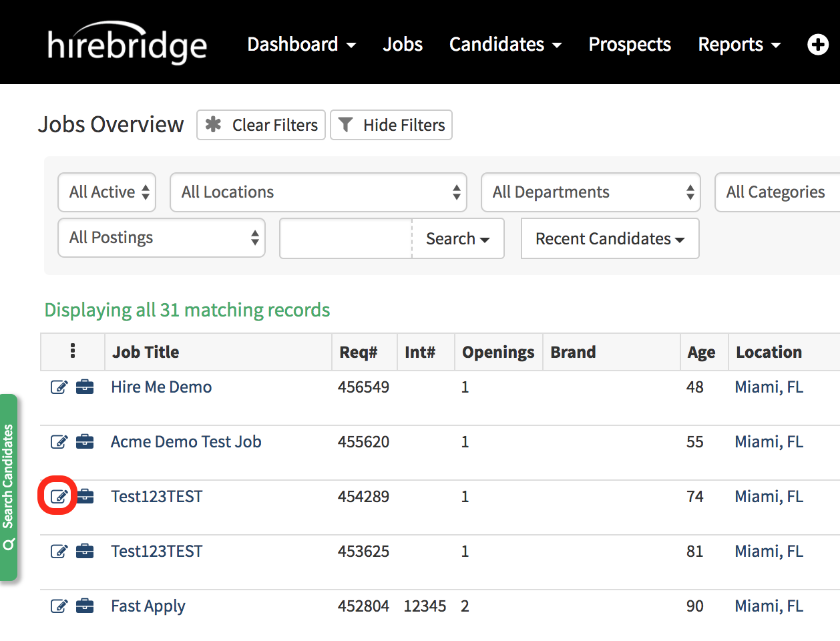Click the briefcase icon for Test123TEST row 453625
Viewport: 840px width, 641px height.
coord(85,551)
